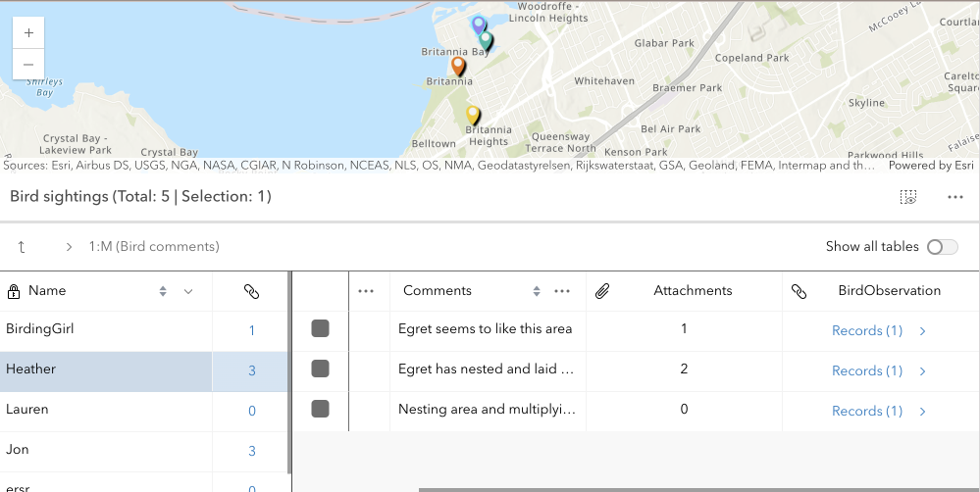Select the 1:M (Bird comments) breadcrumb
This screenshot has width=980, height=492.
click(x=153, y=247)
